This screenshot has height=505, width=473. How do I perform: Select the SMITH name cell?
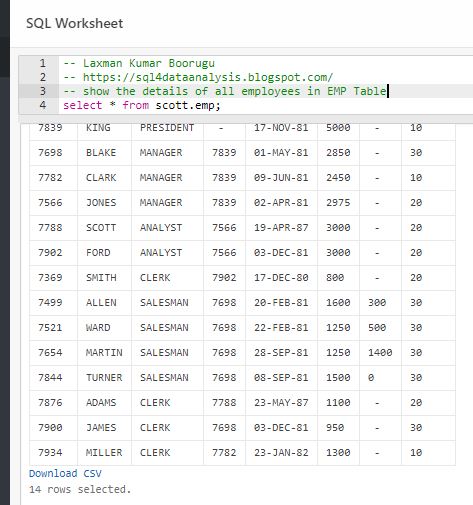pos(101,278)
